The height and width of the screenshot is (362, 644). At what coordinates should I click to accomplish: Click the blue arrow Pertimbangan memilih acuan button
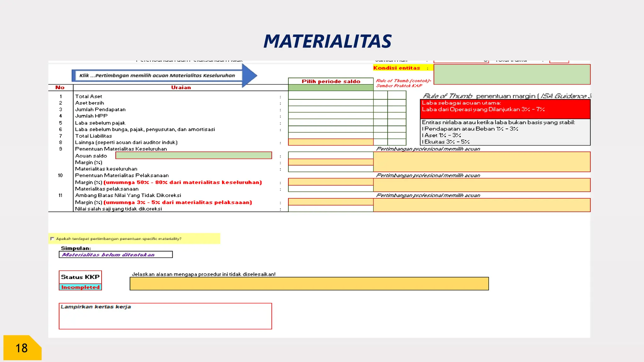[164, 75]
